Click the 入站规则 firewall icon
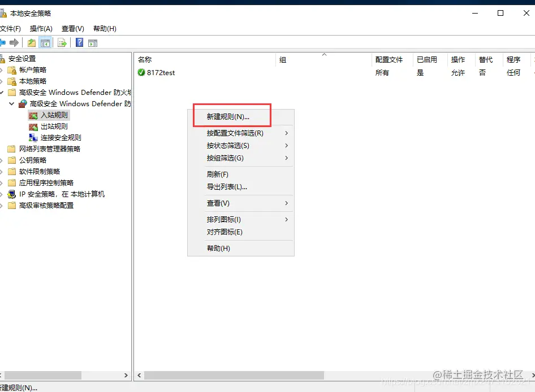The height and width of the screenshot is (392, 535). coord(33,116)
